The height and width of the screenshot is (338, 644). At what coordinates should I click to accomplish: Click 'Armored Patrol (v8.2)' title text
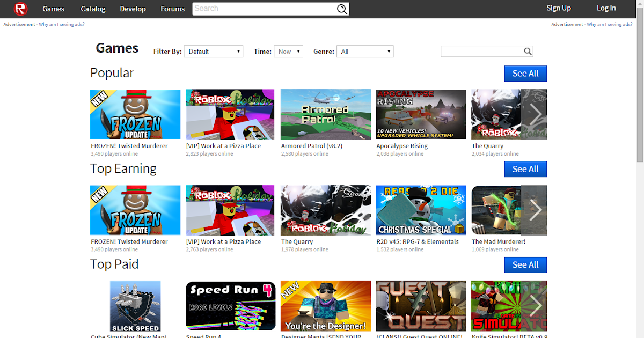312,146
